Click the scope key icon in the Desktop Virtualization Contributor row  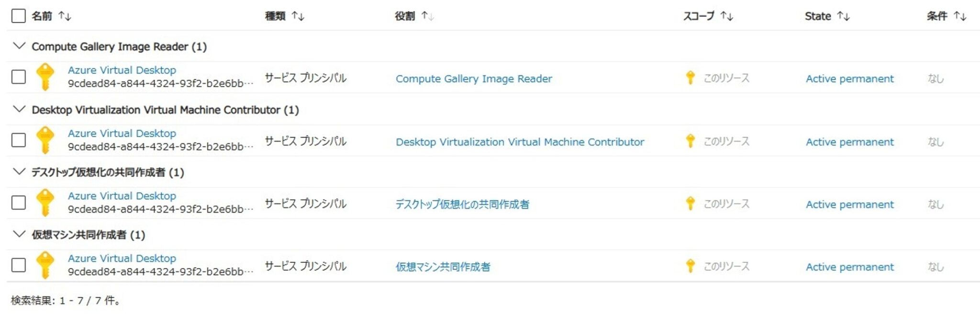coord(691,141)
